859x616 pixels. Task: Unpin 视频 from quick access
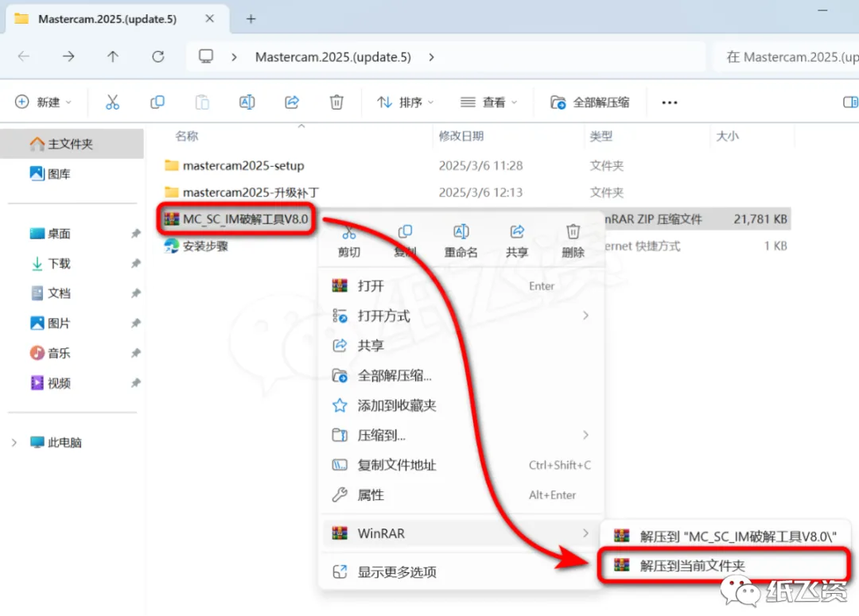[x=135, y=383]
